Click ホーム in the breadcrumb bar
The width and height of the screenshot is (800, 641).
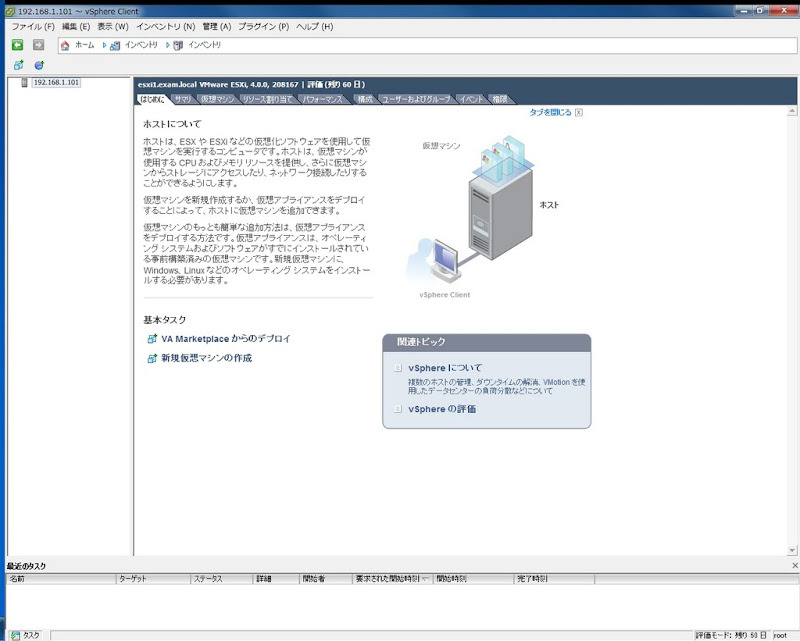85,45
